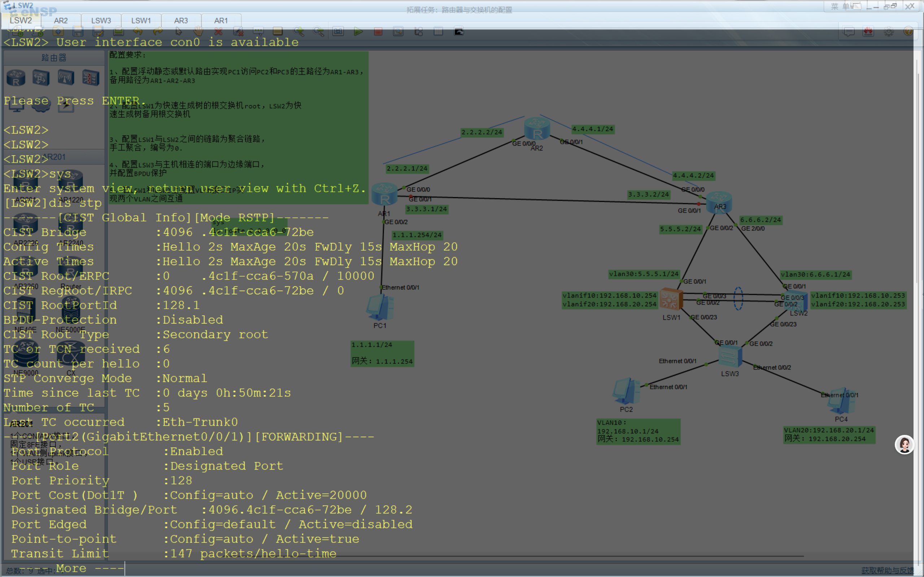This screenshot has height=577, width=924.
Task: Click the terminal's right vertical scrollbar
Action: [918, 305]
